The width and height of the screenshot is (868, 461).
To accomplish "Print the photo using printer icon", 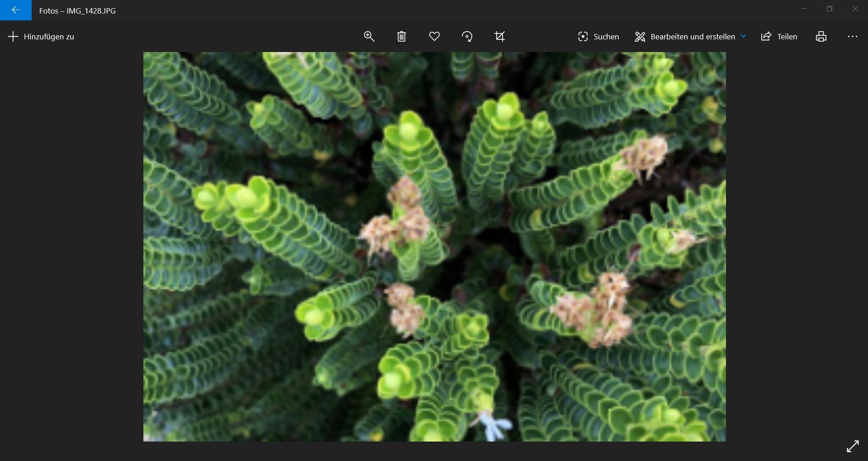I will pos(821,37).
